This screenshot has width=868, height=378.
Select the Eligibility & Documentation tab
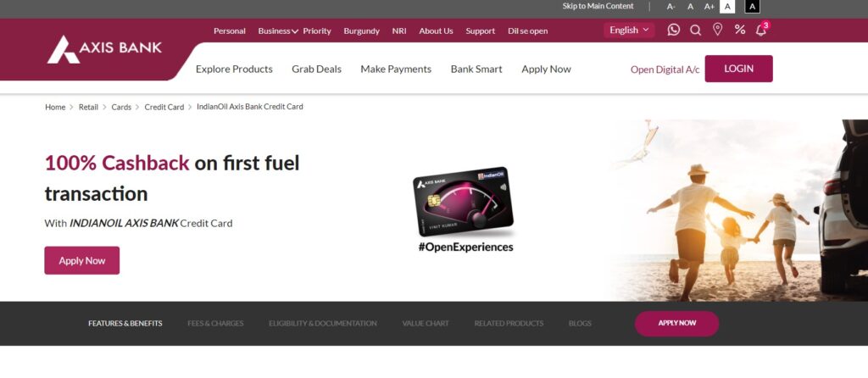point(323,323)
